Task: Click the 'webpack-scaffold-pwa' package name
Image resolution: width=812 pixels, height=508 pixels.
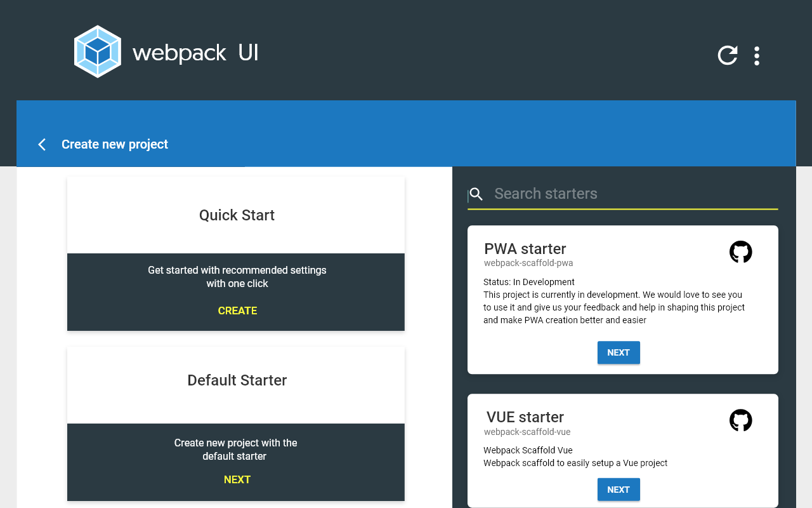Action: [x=528, y=263]
